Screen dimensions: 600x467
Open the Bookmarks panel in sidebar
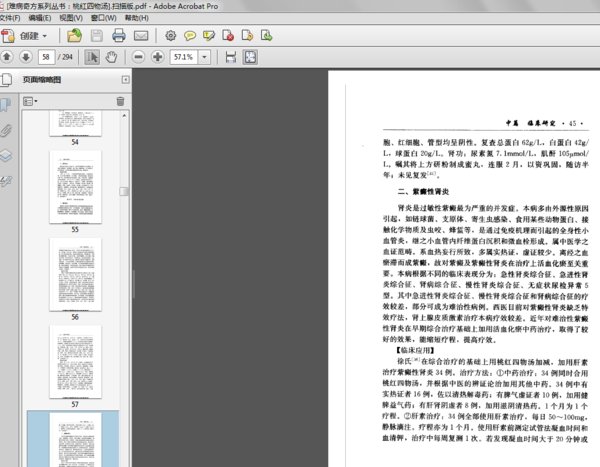coord(7,103)
